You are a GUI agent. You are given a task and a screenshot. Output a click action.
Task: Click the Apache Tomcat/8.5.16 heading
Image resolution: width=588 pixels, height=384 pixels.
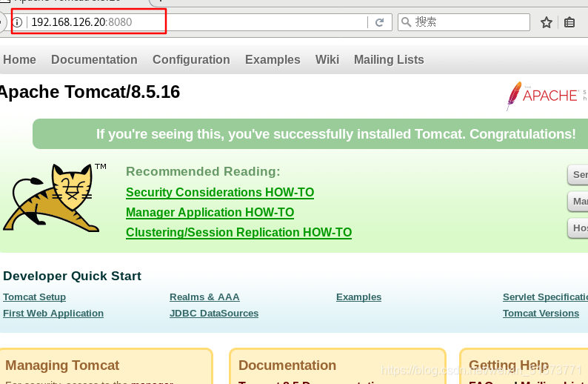pyautogui.click(x=90, y=93)
